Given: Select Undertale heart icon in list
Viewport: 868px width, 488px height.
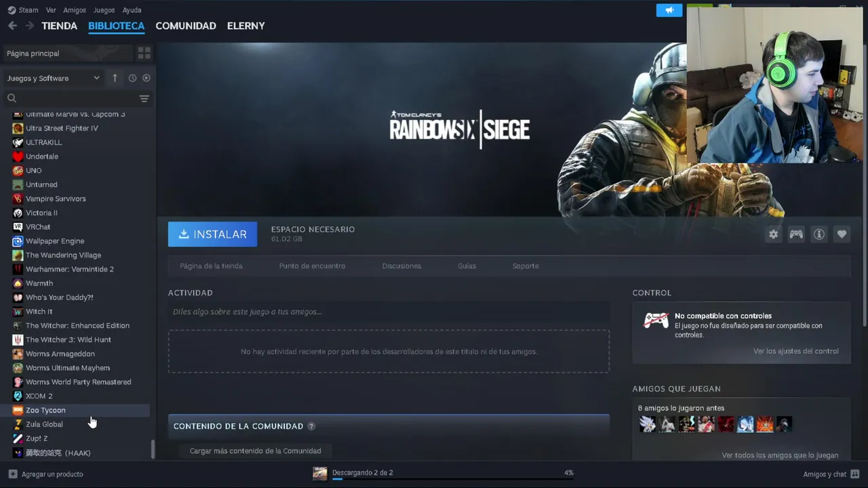Looking at the screenshot, I should [18, 157].
